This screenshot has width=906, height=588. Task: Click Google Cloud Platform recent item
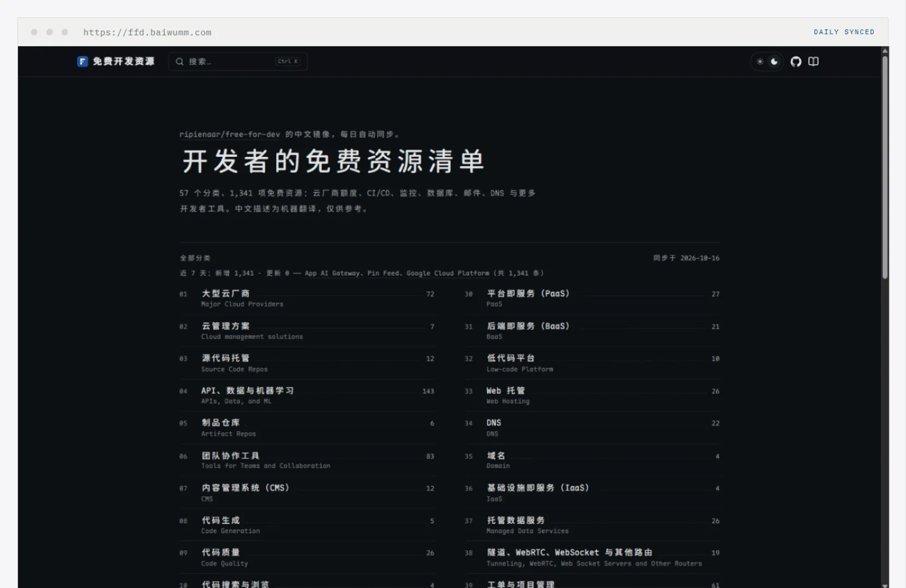click(448, 273)
